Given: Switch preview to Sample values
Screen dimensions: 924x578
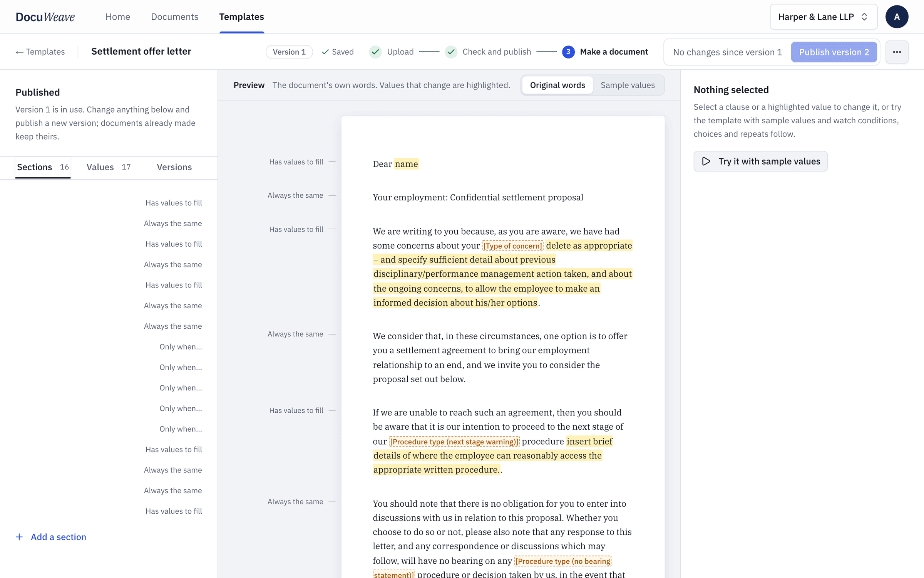Looking at the screenshot, I should [628, 85].
